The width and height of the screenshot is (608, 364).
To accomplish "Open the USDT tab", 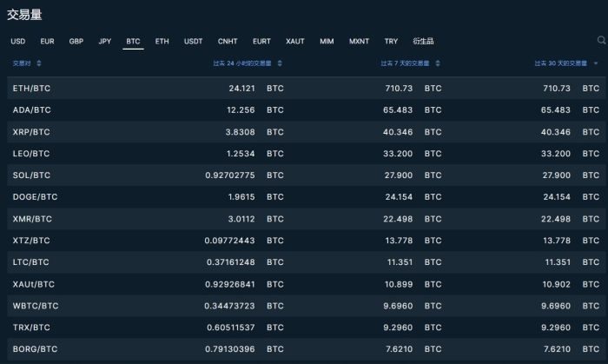I will (193, 41).
